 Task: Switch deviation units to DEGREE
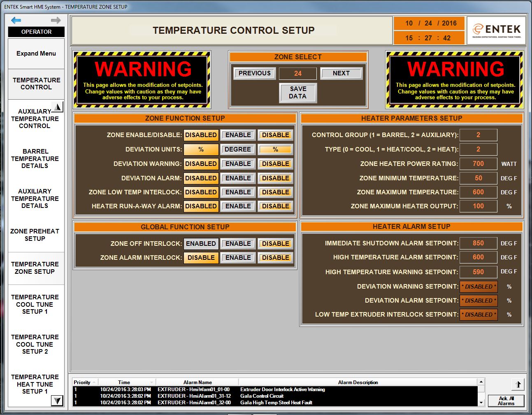point(237,149)
